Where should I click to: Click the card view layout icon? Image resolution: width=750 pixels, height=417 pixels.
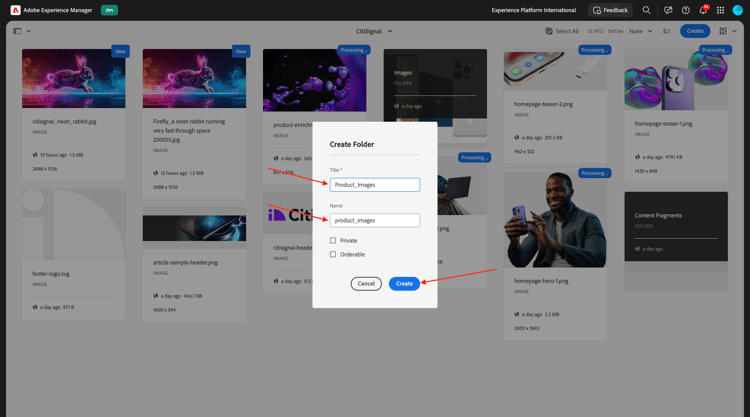point(723,31)
